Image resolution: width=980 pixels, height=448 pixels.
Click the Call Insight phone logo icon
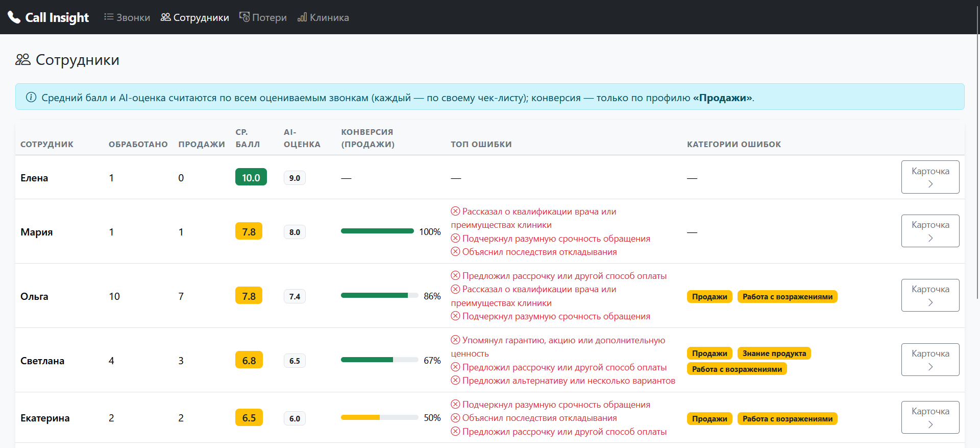(14, 17)
